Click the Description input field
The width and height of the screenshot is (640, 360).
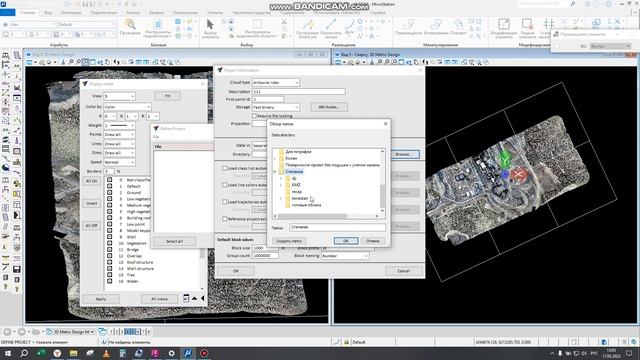click(x=298, y=91)
